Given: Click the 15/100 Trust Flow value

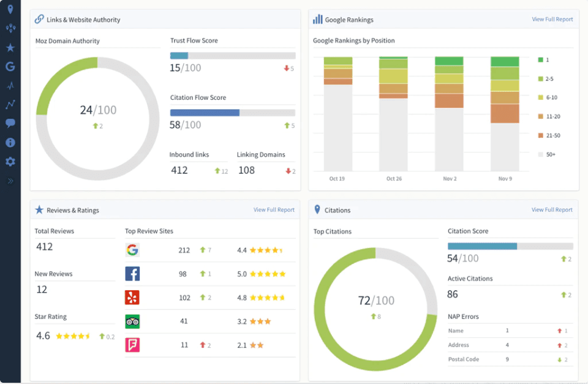Looking at the screenshot, I should [185, 68].
